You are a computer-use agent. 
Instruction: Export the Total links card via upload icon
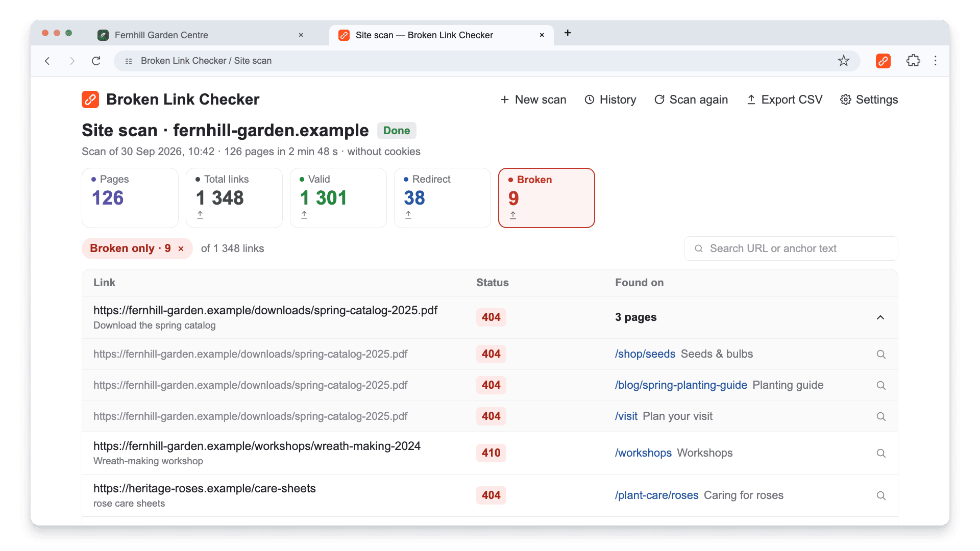click(x=200, y=215)
